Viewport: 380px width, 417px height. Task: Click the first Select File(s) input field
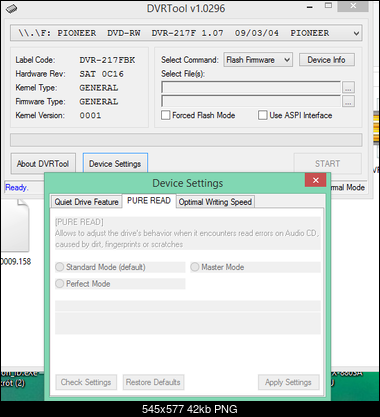click(251, 87)
